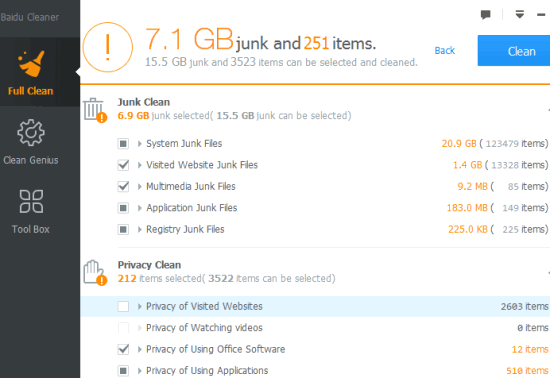Uncheck Visited Website Junk Files checkbox

point(123,165)
